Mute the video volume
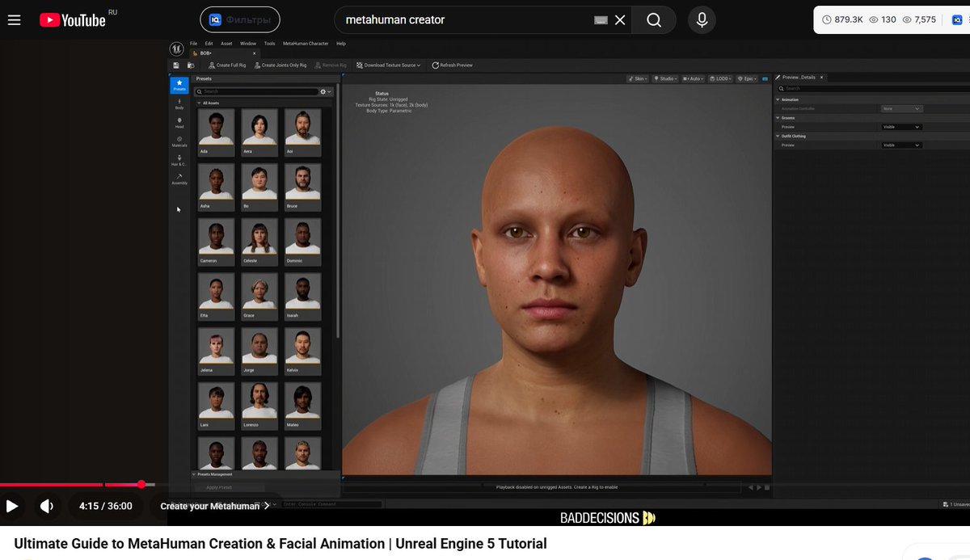Screen dimensions: 970x560 (x=47, y=506)
